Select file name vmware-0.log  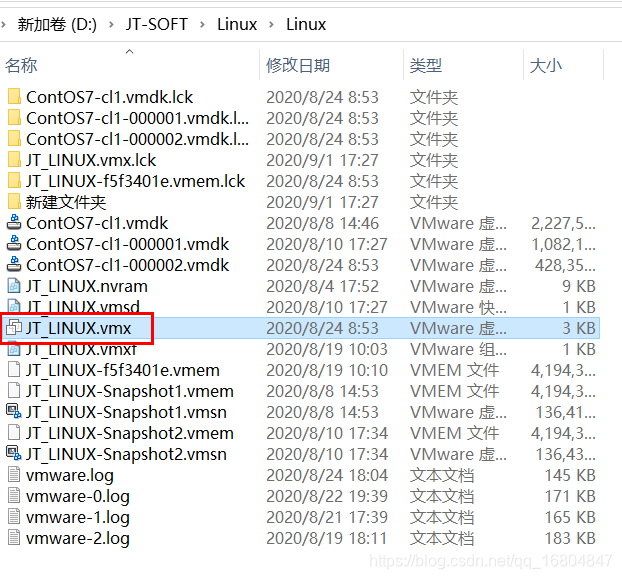point(78,496)
